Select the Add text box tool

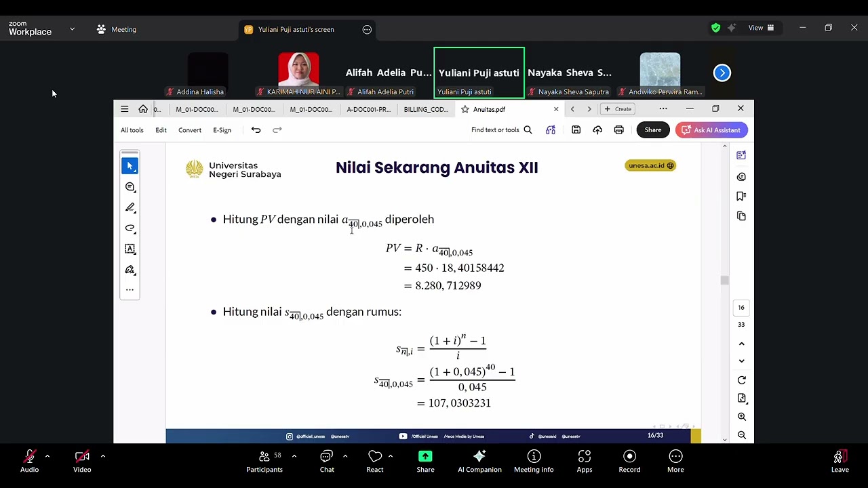pyautogui.click(x=130, y=249)
